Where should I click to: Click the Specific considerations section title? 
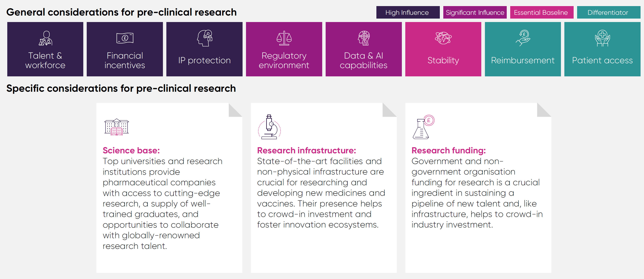point(121,88)
